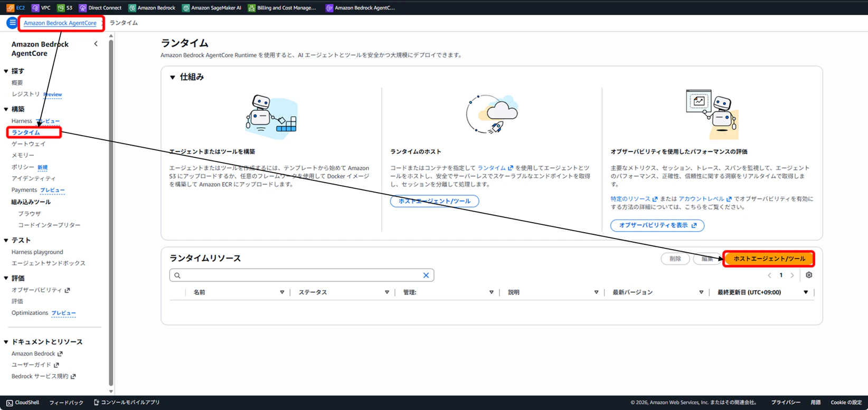Image resolution: width=868 pixels, height=410 pixels.
Task: Open オブザーバビリティ external link in sidebar
Action: coord(41,290)
